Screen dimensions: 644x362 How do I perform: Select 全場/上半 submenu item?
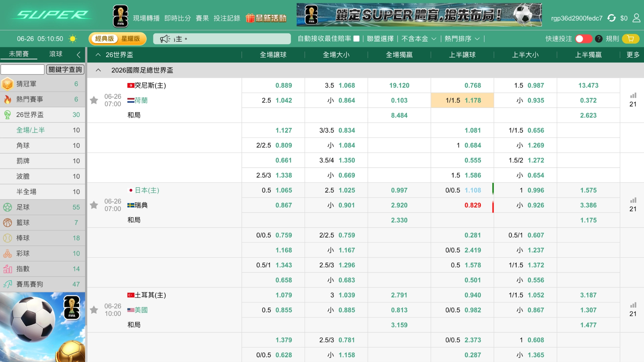[43, 130]
